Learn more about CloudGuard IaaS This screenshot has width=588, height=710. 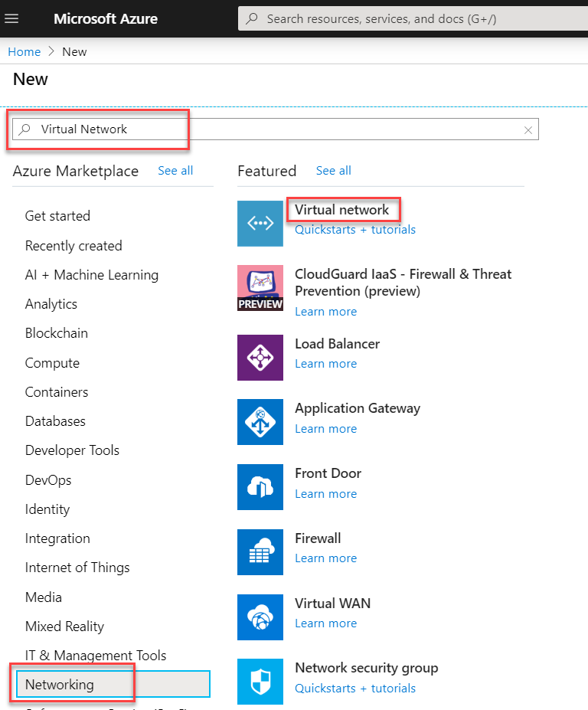(x=325, y=312)
